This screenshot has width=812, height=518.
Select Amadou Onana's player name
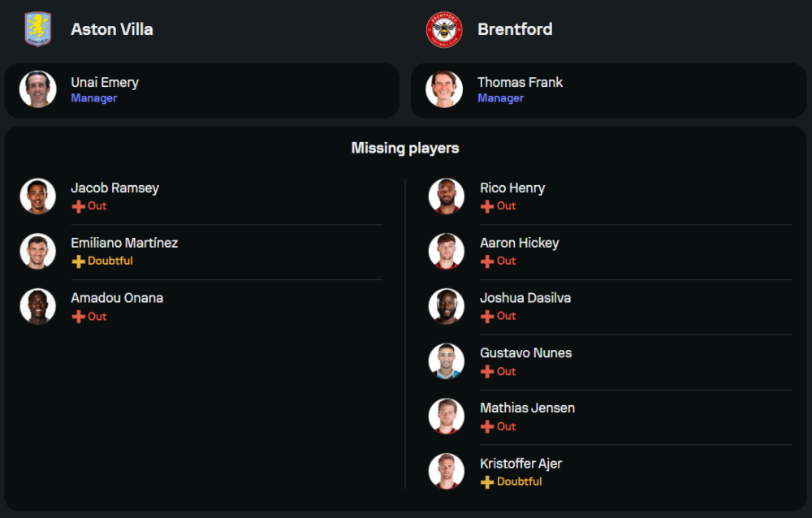point(117,298)
